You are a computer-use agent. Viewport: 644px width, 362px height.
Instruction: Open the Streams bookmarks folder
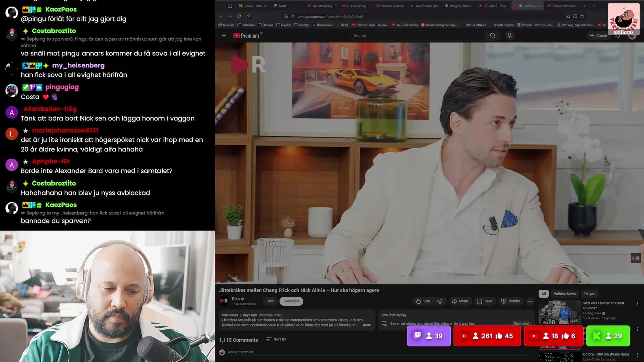click(x=265, y=25)
